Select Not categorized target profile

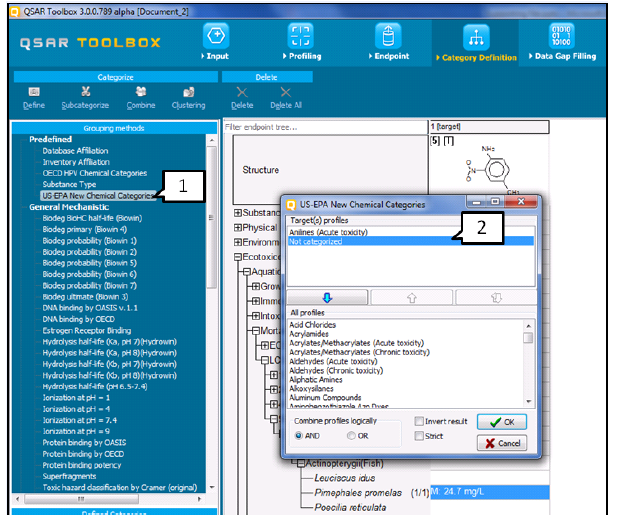pos(411,242)
